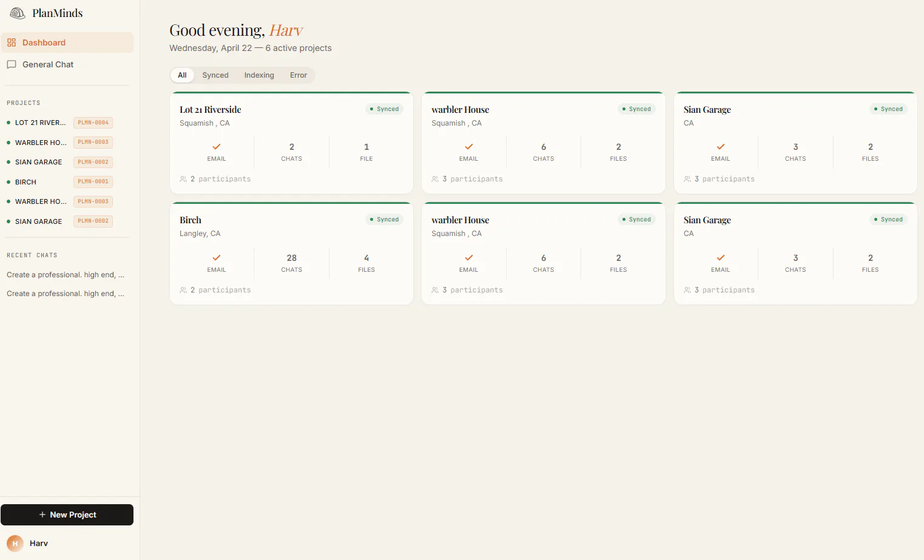
Task: Switch to the Indexing filter tab
Action: tap(259, 75)
